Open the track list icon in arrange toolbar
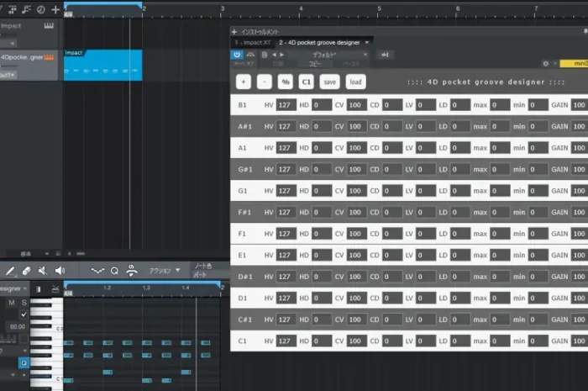The width and height of the screenshot is (588, 391). tap(13, 10)
